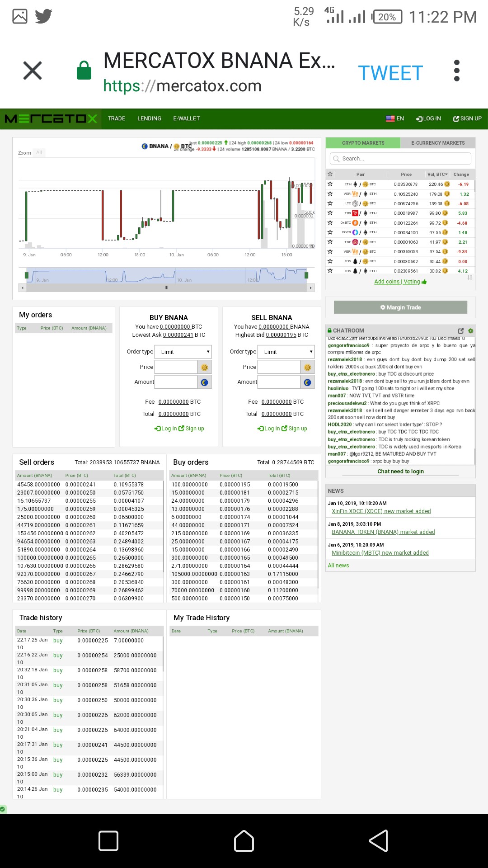Viewport: 488px width, 868px height.
Task: Select sell order at price 0.00000250
Action: click(89, 493)
